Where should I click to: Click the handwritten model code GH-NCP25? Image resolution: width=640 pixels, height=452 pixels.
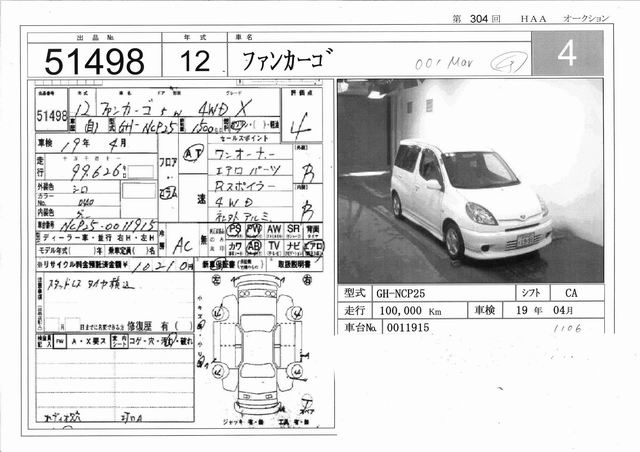147,127
